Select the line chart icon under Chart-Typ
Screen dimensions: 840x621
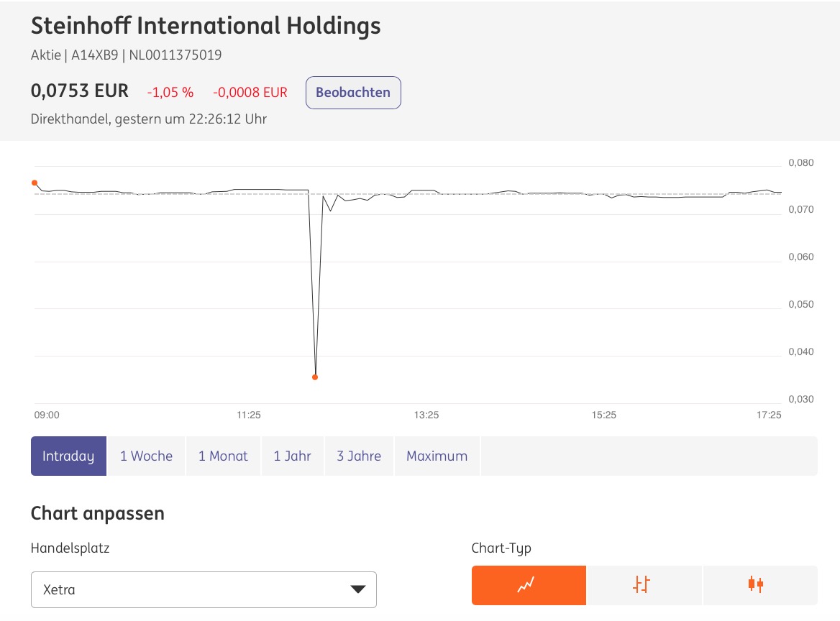pos(529,585)
